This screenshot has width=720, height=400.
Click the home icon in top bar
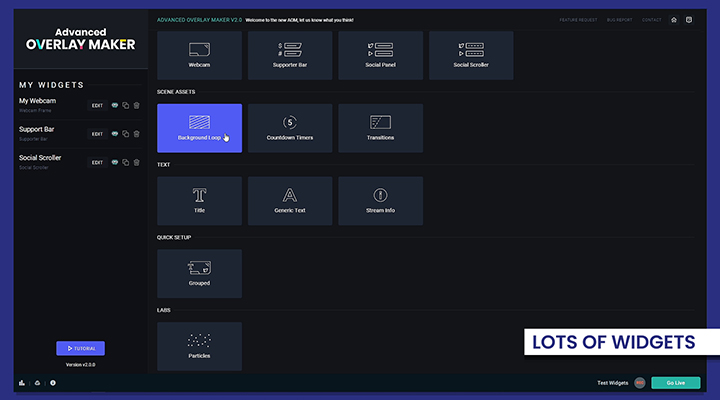pos(674,19)
